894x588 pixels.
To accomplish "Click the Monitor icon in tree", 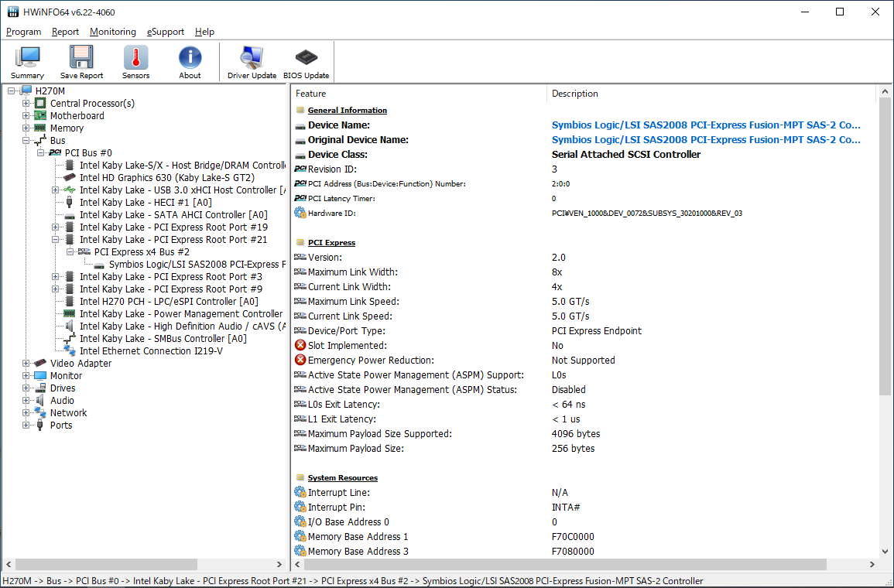I will click(x=40, y=375).
